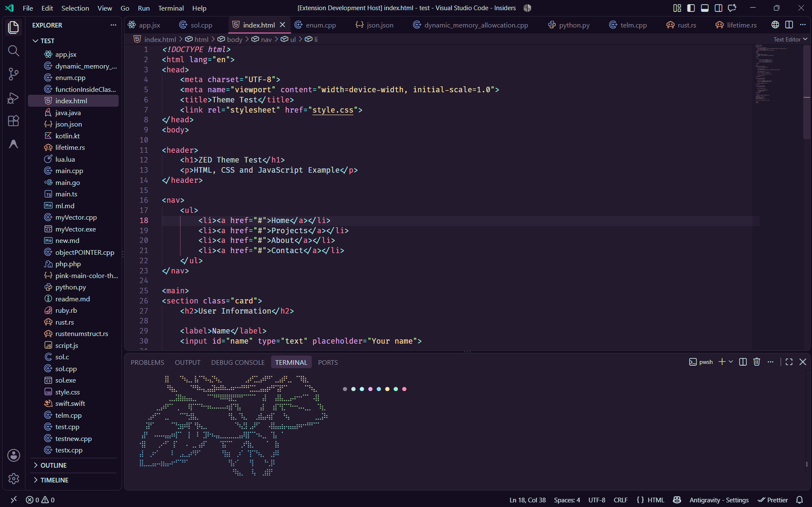The width and height of the screenshot is (812, 507).
Task: Open the Search view in activity bar
Action: click(14, 51)
